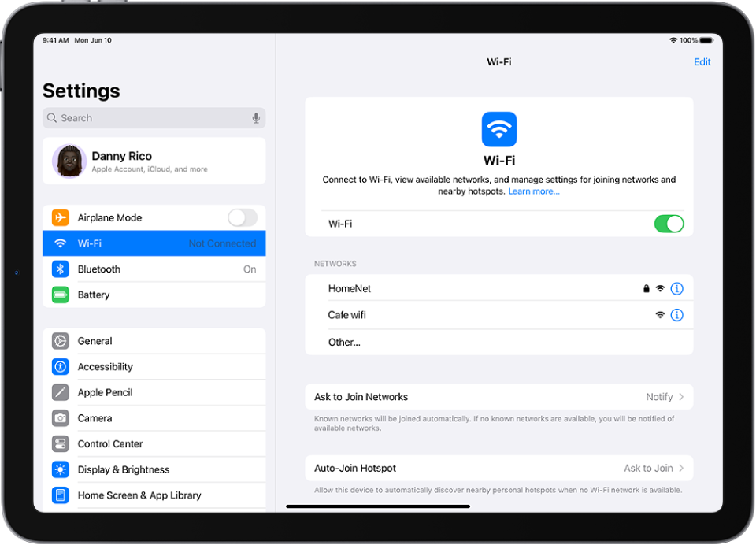
Task: Tap the info icon next to HomeNet
Action: [x=676, y=288]
